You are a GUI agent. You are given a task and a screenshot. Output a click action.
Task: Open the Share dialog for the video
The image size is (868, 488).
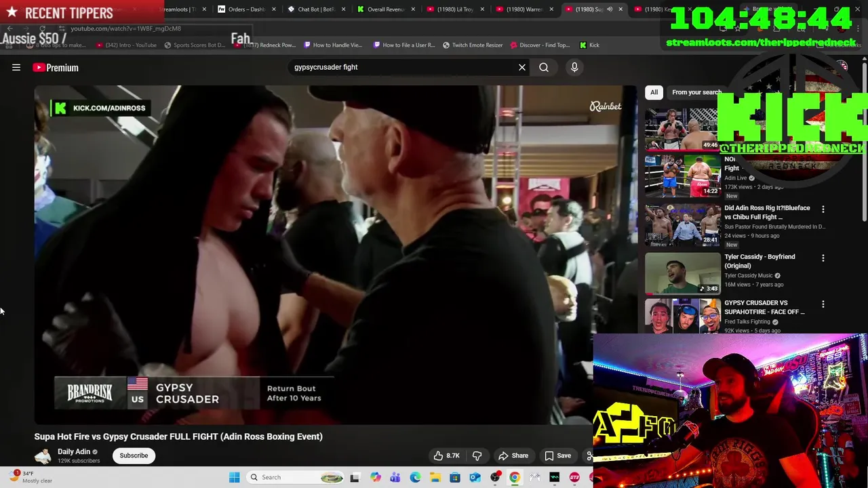click(513, 455)
